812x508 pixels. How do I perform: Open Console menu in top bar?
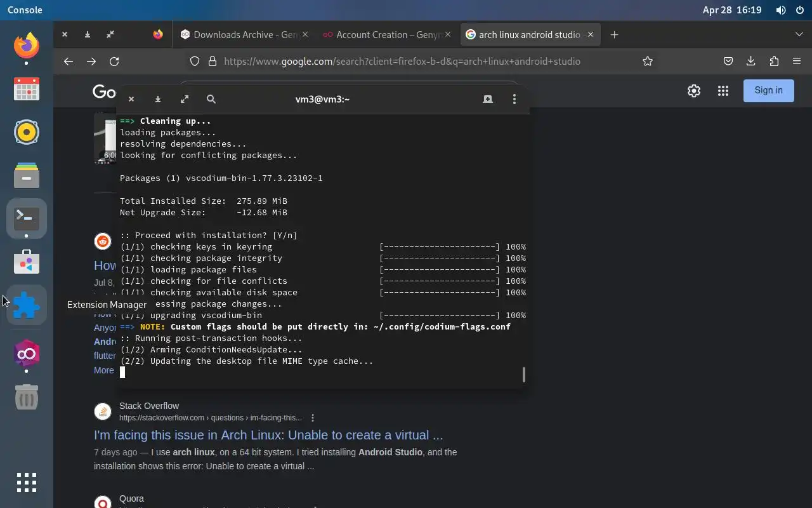click(x=25, y=10)
